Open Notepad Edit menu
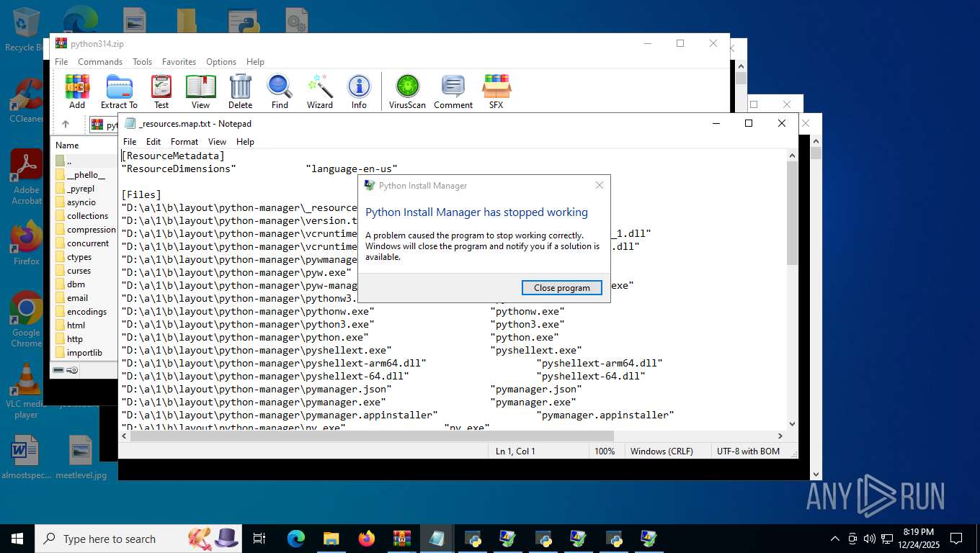 tap(153, 142)
